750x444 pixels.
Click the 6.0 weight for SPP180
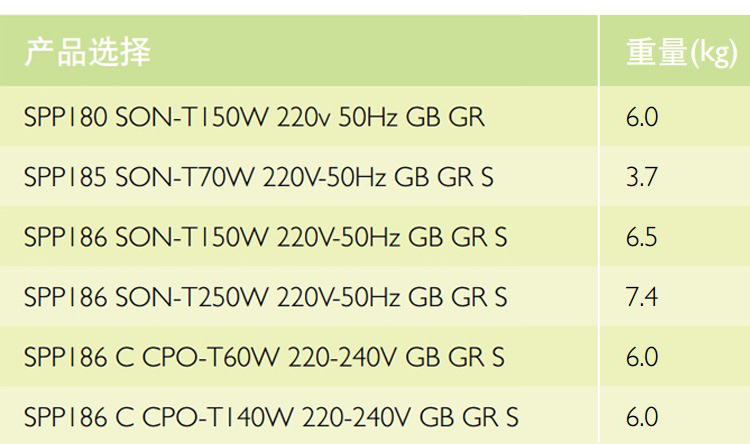(642, 117)
